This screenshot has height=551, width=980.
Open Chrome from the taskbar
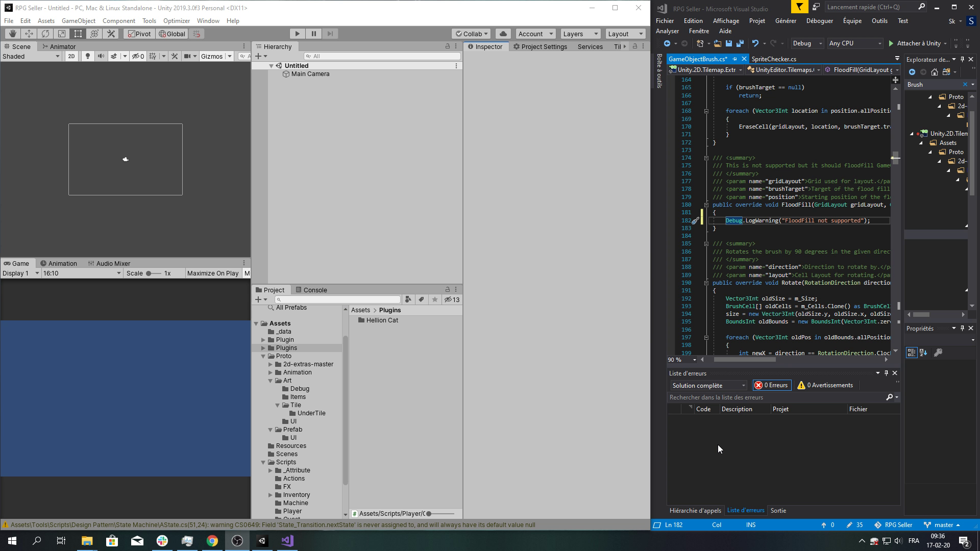[x=212, y=541]
